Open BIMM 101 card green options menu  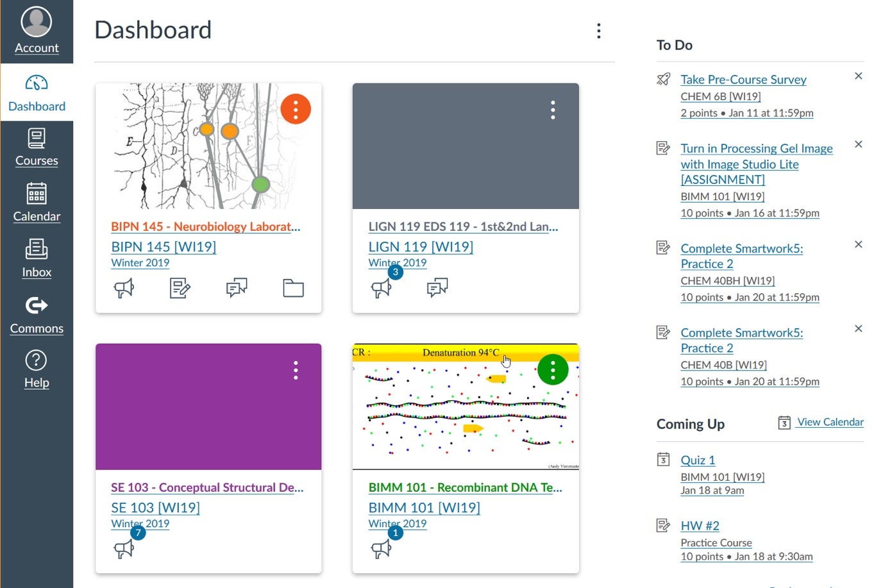coord(553,369)
